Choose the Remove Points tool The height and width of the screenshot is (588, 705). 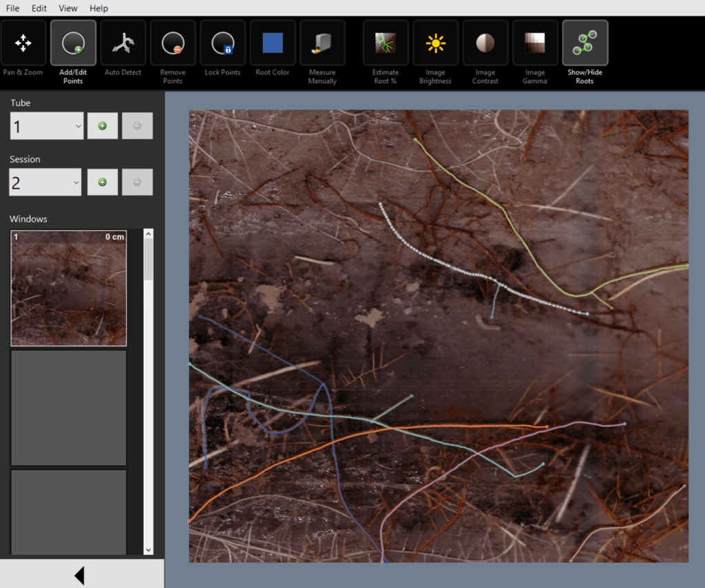[x=172, y=44]
